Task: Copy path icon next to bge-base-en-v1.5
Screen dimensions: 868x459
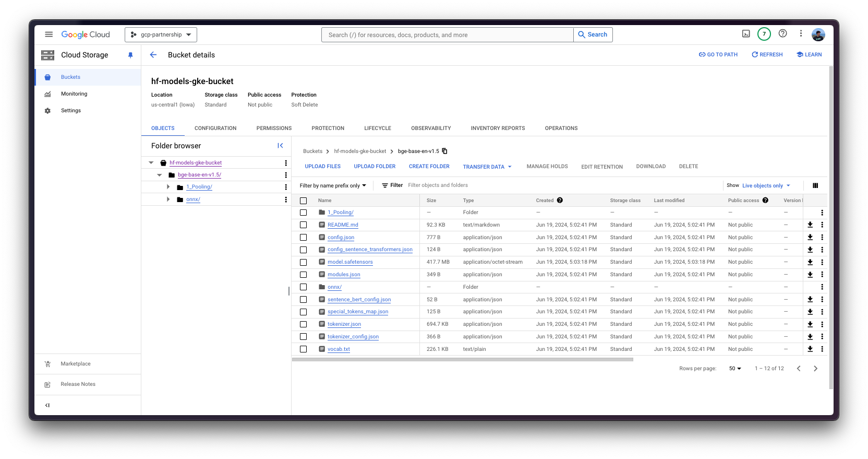Action: point(444,151)
